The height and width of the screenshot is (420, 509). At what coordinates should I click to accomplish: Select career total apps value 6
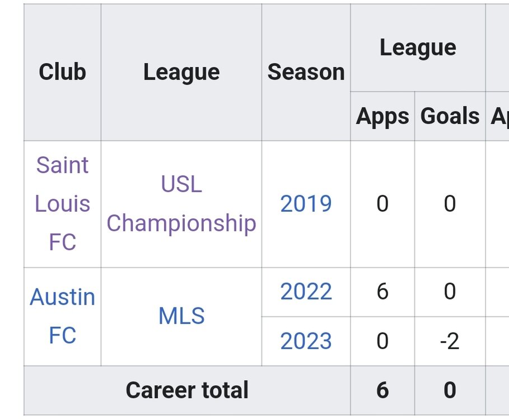pyautogui.click(x=382, y=390)
